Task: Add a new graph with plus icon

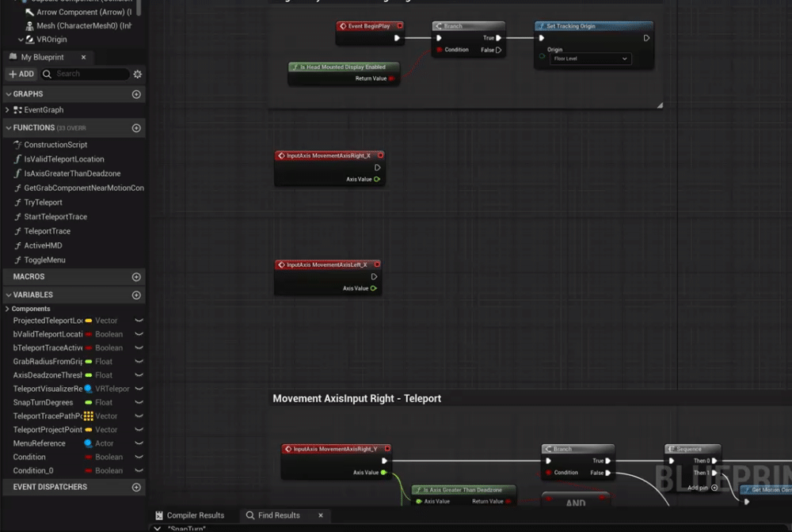Action: [136, 94]
